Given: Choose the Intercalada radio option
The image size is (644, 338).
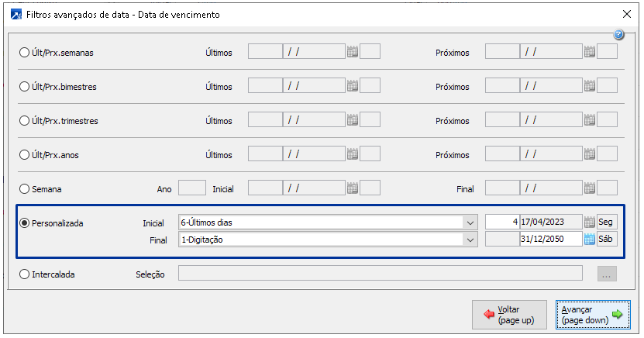Looking at the screenshot, I should 25,273.
